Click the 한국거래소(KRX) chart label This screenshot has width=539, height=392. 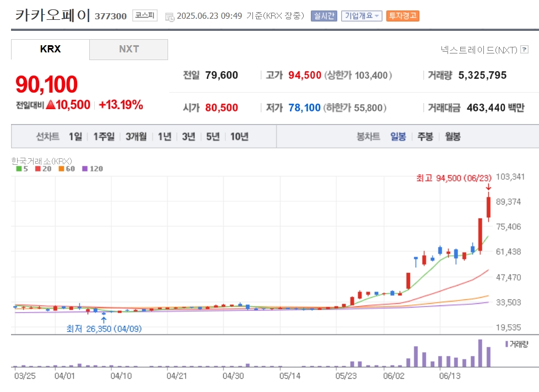pos(41,160)
